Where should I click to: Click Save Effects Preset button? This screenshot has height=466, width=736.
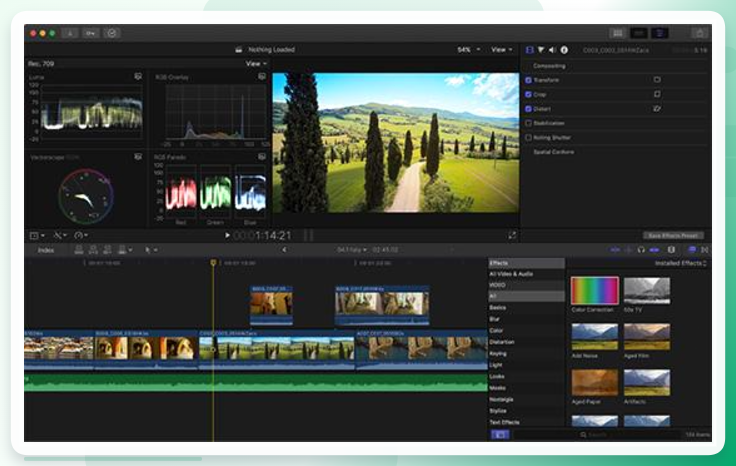(x=673, y=235)
